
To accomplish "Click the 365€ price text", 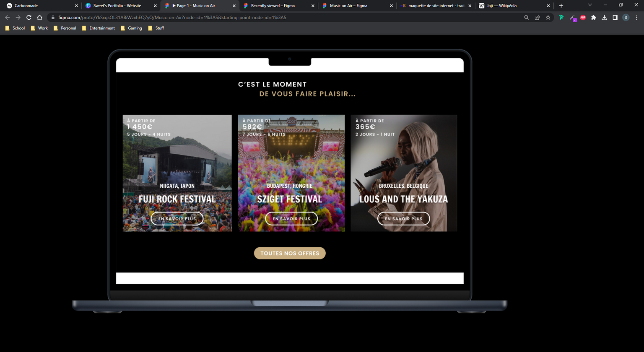I will pos(365,127).
